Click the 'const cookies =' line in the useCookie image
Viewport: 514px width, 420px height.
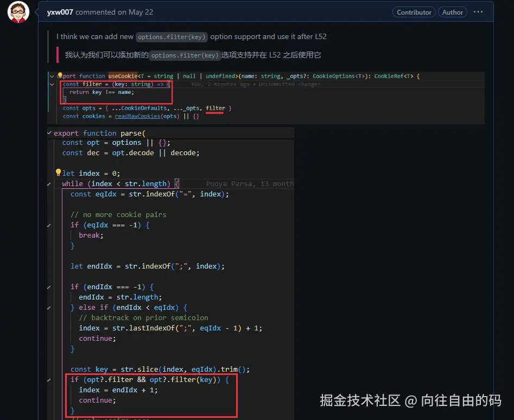tap(131, 116)
